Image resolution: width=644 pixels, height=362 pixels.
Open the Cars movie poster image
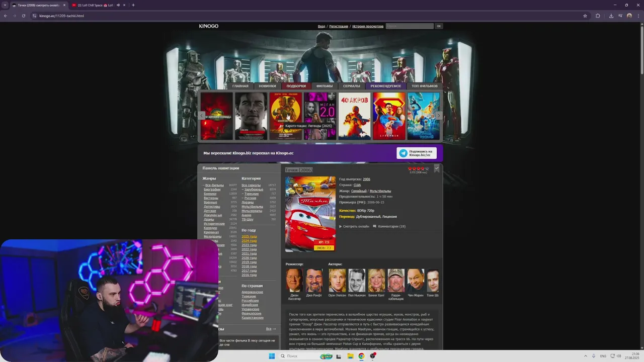point(310,214)
